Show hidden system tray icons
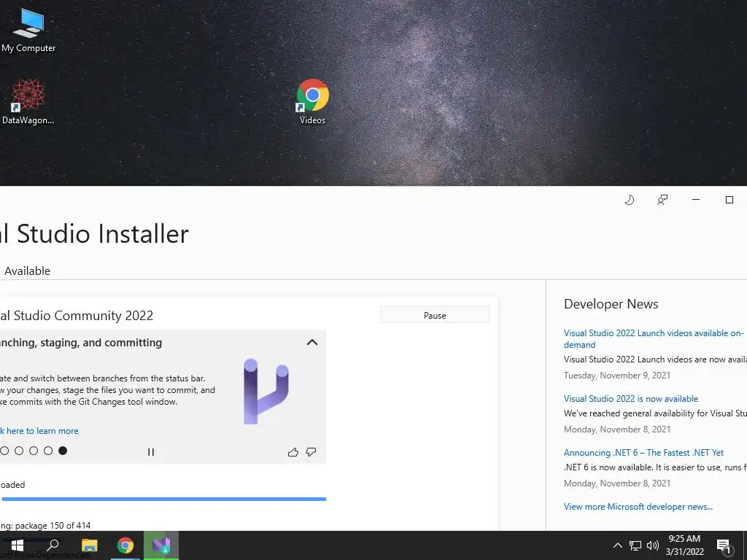This screenshot has width=747, height=560. pyautogui.click(x=617, y=545)
